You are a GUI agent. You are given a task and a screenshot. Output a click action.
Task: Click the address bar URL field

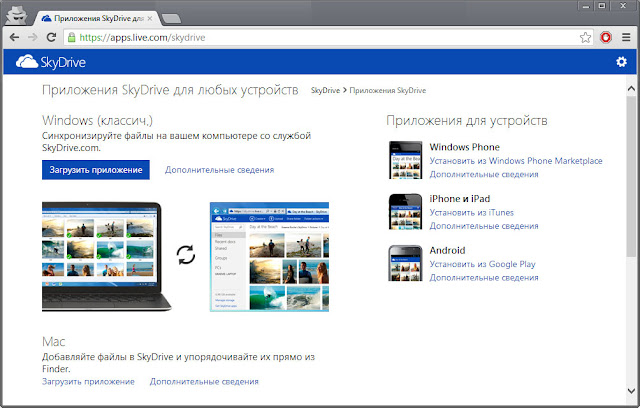tap(327, 38)
